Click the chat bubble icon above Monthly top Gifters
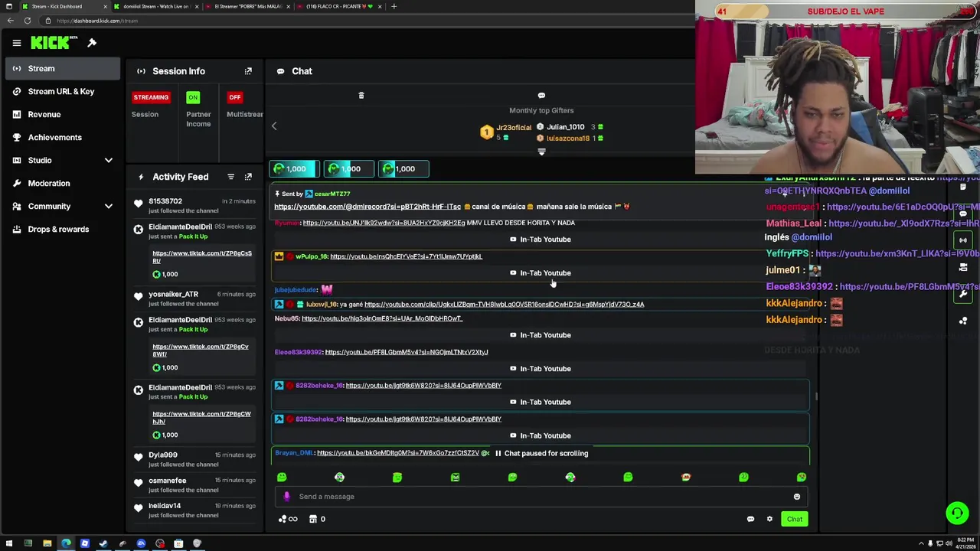The width and height of the screenshot is (980, 551). (x=541, y=96)
